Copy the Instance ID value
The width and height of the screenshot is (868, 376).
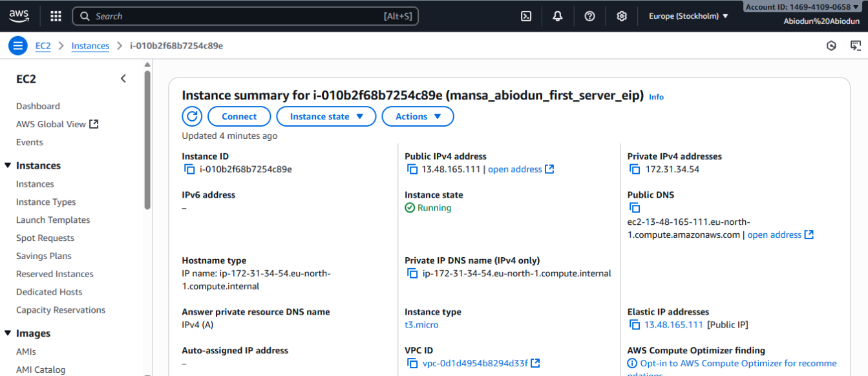(189, 169)
